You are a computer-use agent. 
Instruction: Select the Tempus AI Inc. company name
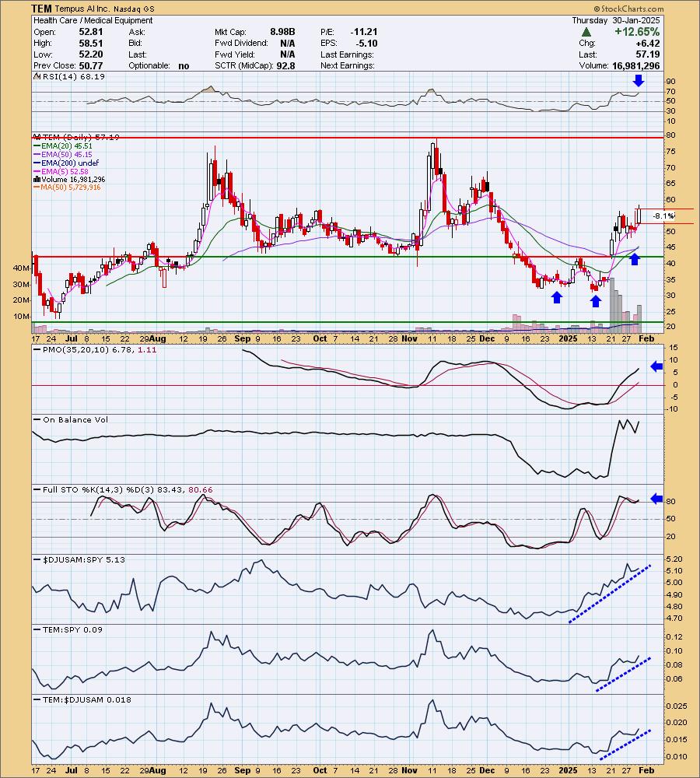pyautogui.click(x=83, y=9)
